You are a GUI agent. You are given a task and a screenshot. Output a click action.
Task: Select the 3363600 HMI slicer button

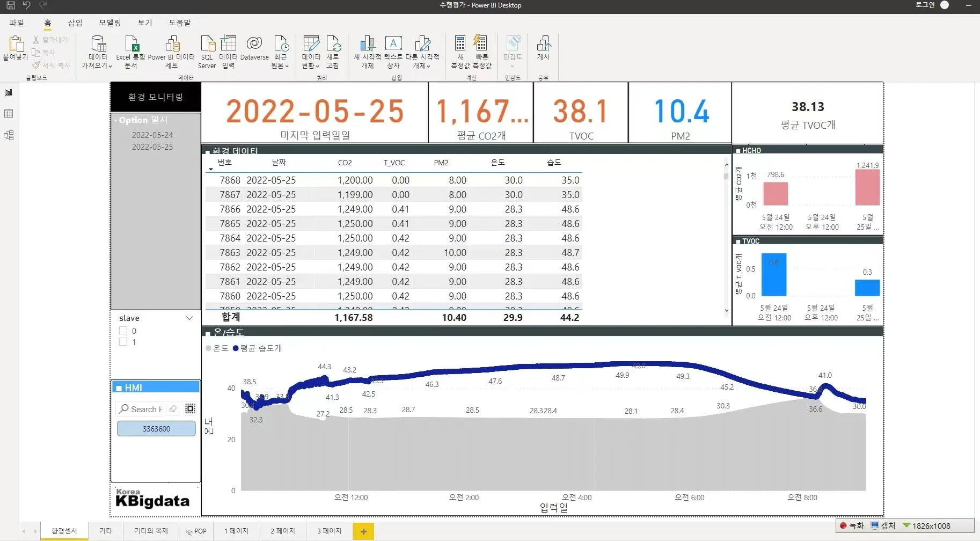tap(156, 429)
